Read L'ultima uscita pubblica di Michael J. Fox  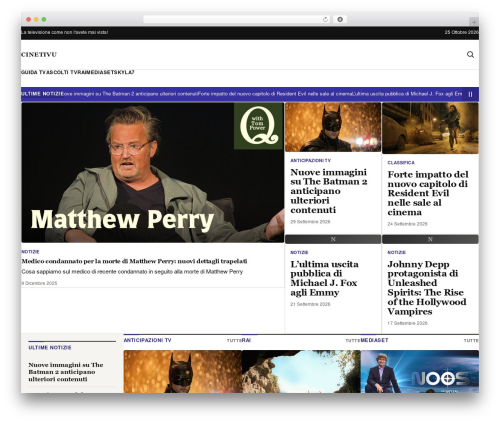point(324,278)
